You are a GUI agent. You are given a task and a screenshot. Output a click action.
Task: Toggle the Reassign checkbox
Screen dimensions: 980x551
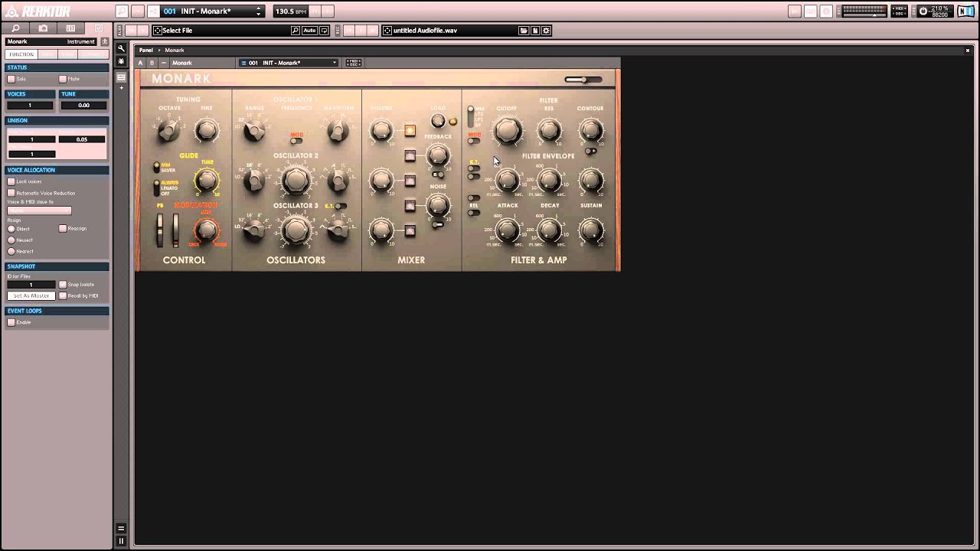coord(63,228)
